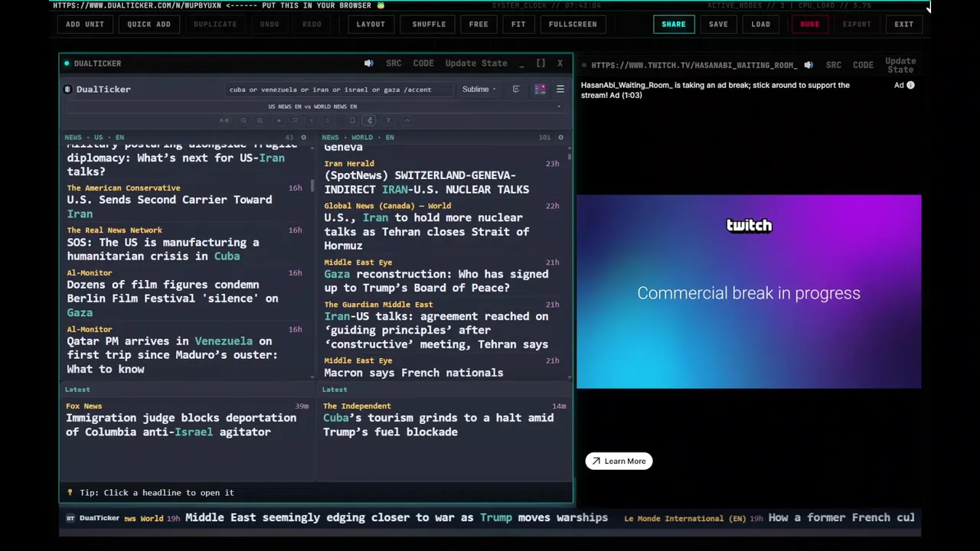Click the SHARE button

pos(674,24)
